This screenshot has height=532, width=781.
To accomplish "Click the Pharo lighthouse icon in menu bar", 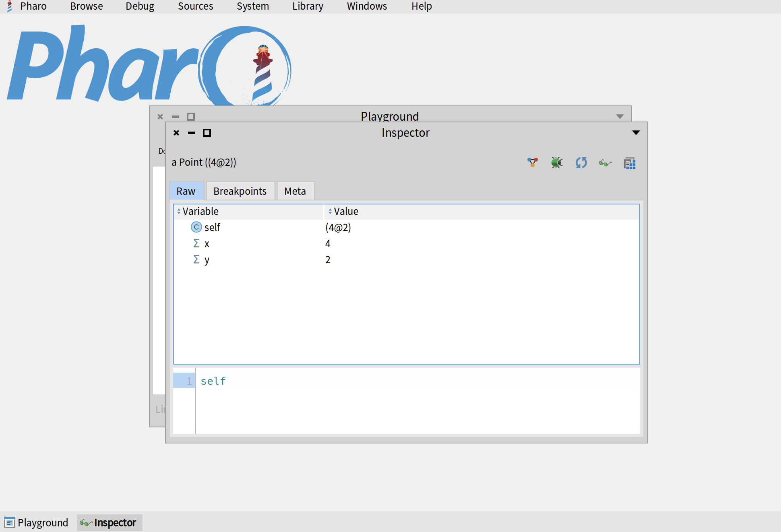I will point(10,6).
